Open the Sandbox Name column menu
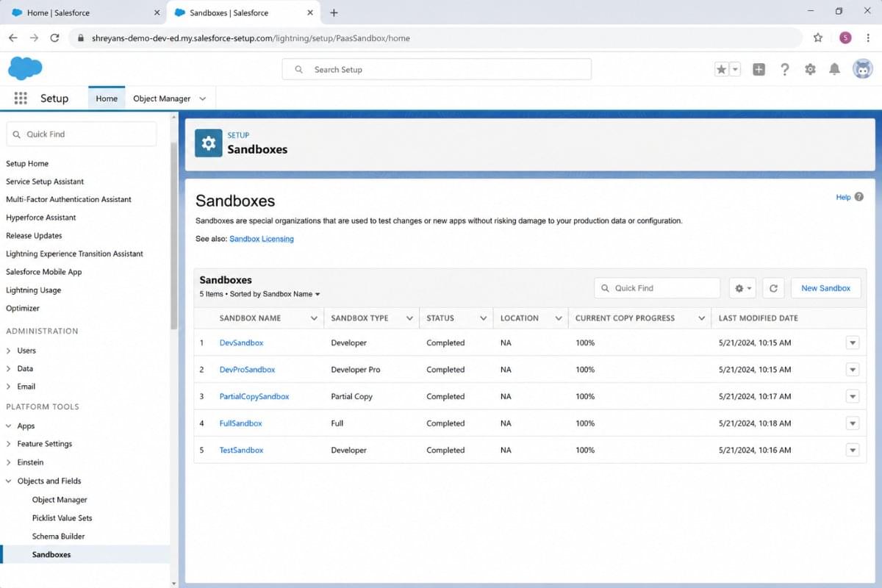 coord(314,318)
